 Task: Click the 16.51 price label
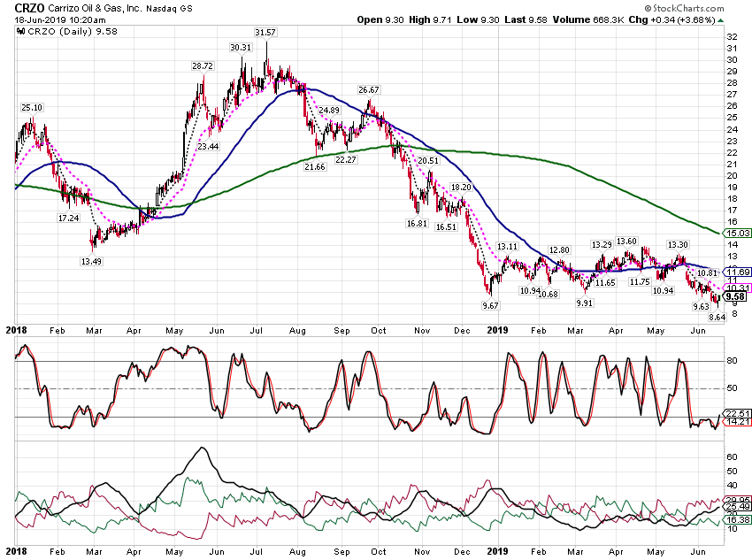click(446, 227)
